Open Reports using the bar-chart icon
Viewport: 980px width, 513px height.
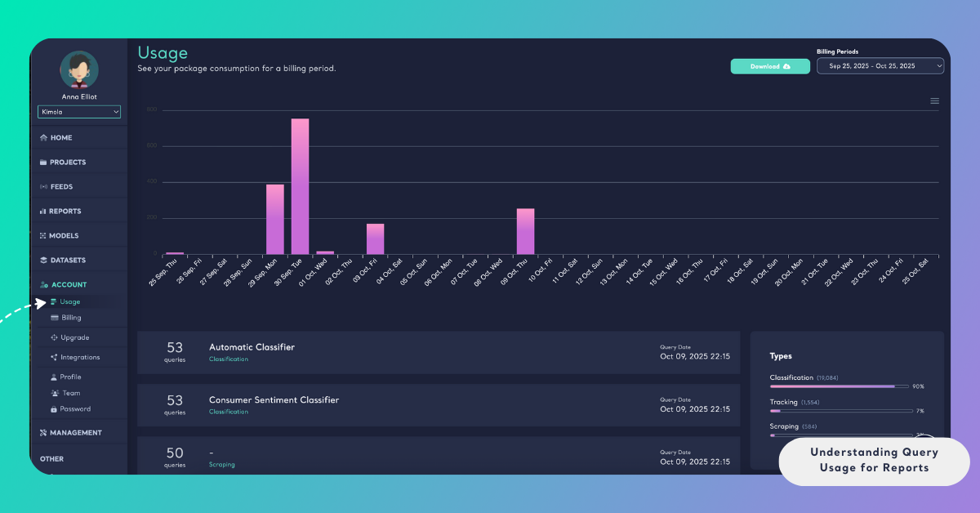point(45,211)
